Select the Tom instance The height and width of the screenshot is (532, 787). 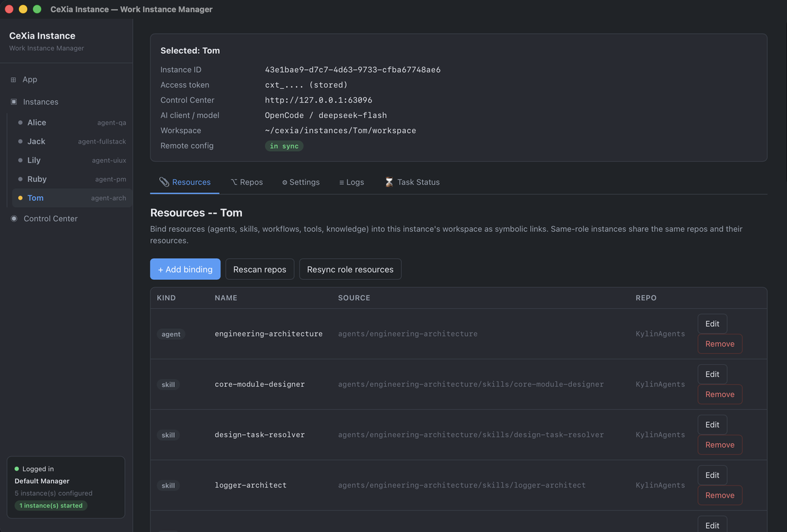pyautogui.click(x=71, y=198)
